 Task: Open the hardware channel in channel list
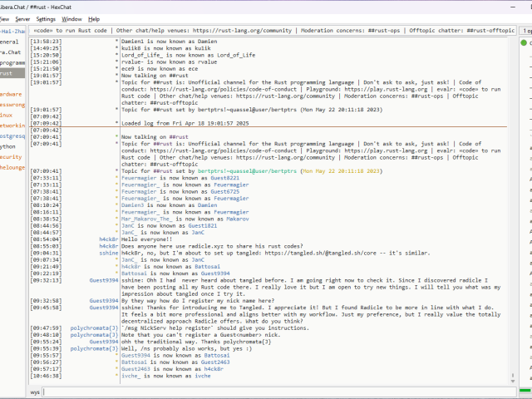coord(11,94)
